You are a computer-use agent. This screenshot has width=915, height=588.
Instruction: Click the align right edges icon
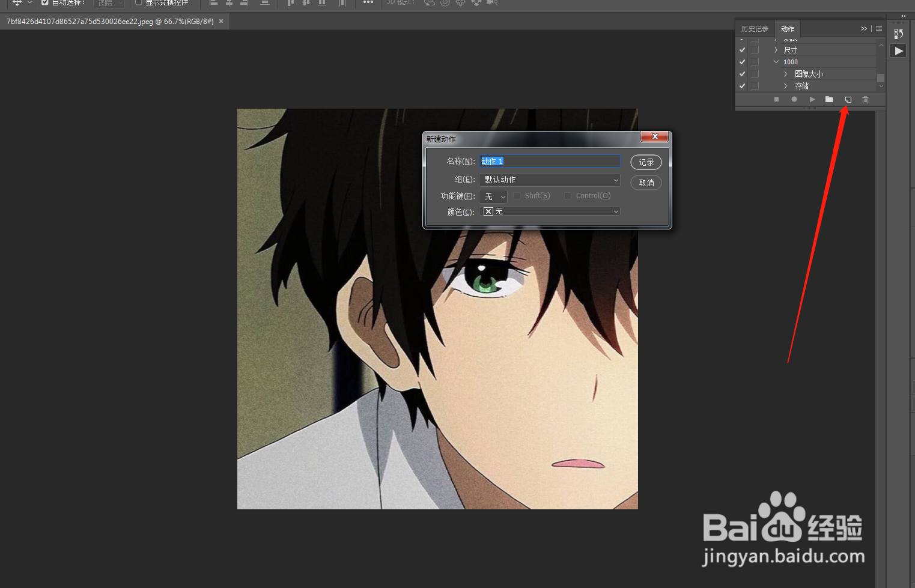[244, 2]
